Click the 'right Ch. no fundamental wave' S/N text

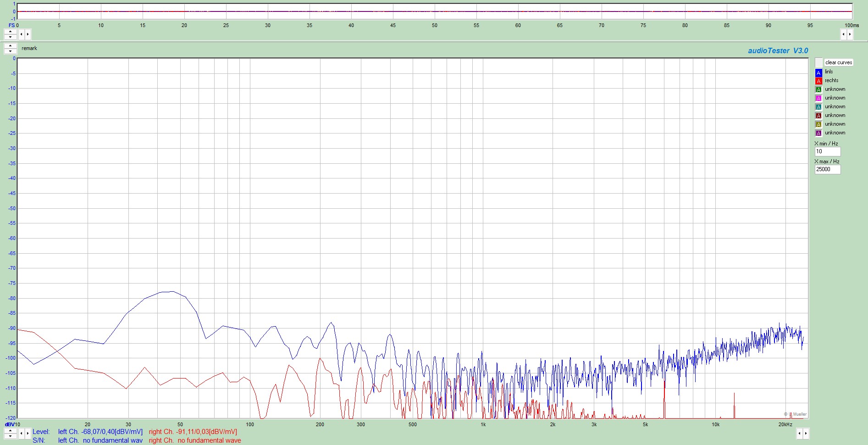click(x=195, y=440)
